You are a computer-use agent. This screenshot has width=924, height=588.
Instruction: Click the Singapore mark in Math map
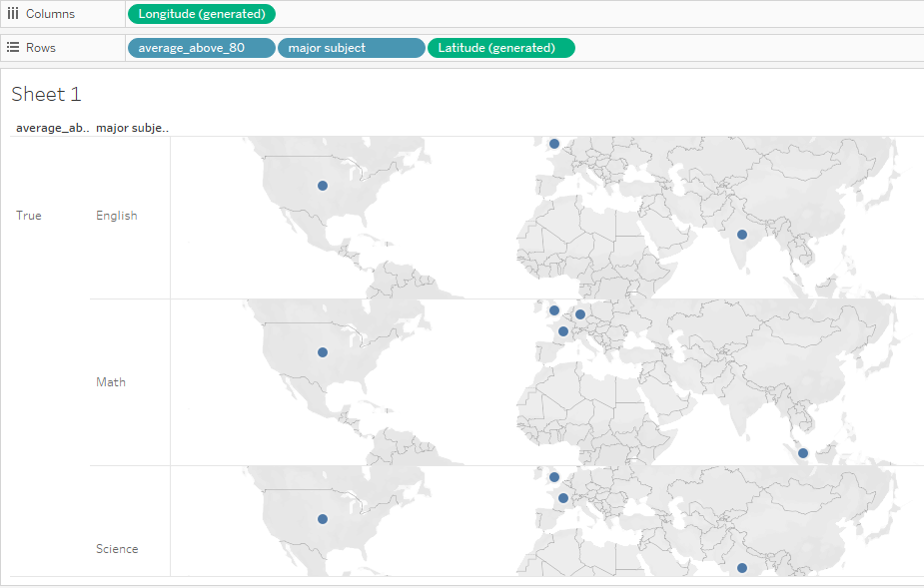803,453
